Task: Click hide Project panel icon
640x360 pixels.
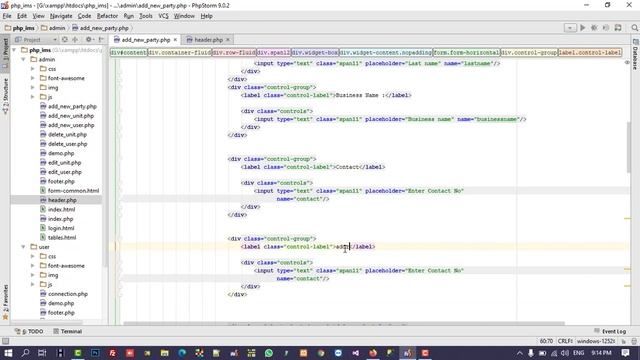Action: [101, 40]
